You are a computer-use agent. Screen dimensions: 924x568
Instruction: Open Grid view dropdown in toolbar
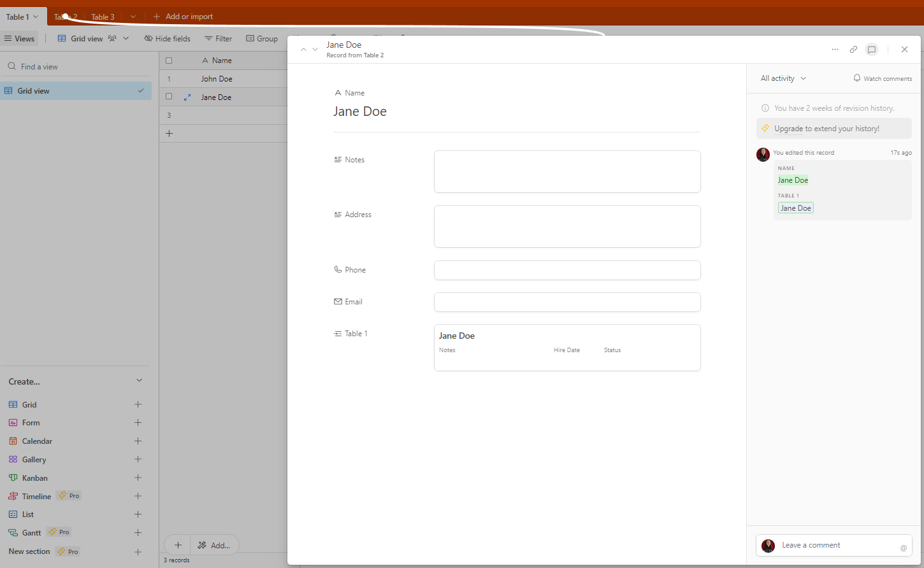93,39
